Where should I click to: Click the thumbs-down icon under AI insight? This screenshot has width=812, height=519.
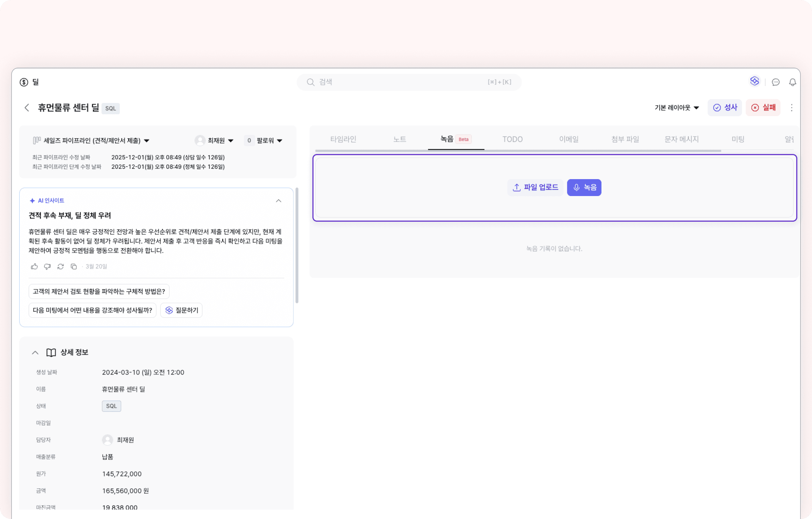pos(47,267)
